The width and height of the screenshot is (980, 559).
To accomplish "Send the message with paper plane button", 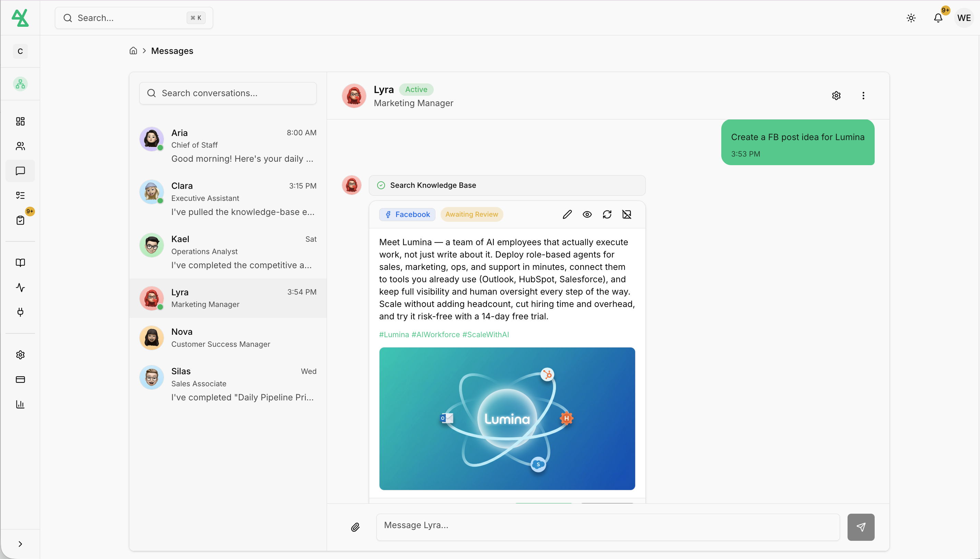I will pyautogui.click(x=861, y=527).
